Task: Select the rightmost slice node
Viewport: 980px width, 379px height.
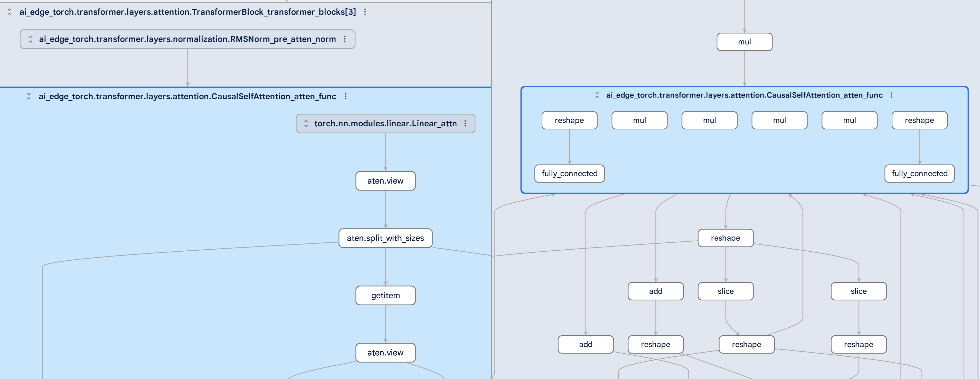Action: coord(858,291)
